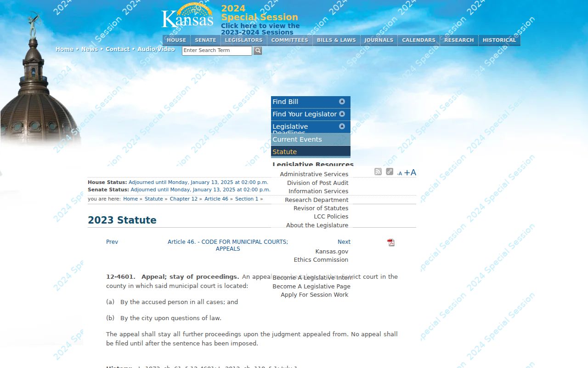Focus the Enter Search Term field

pos(217,51)
